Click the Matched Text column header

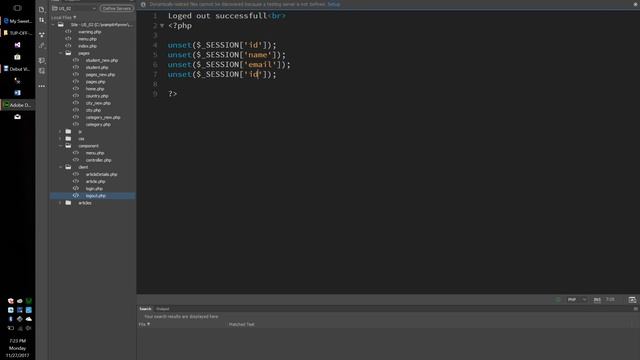point(241,324)
